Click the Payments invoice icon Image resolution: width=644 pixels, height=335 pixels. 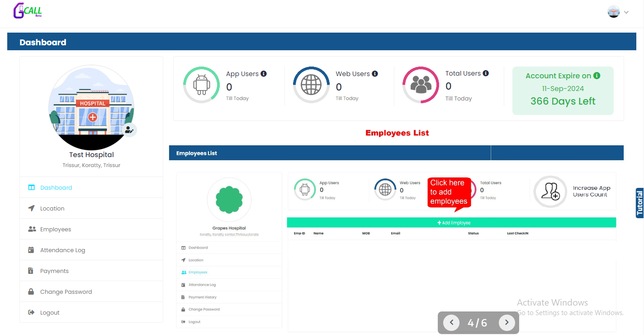[31, 271]
